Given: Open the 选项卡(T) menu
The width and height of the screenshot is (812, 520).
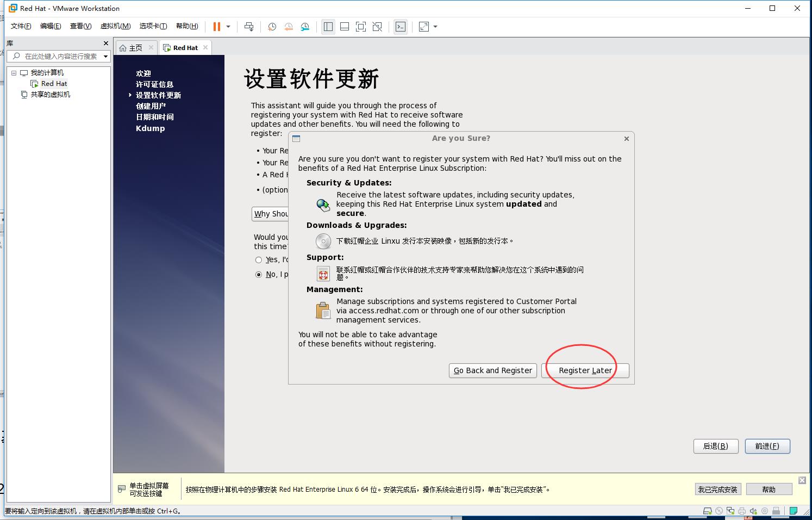Looking at the screenshot, I should pos(153,26).
